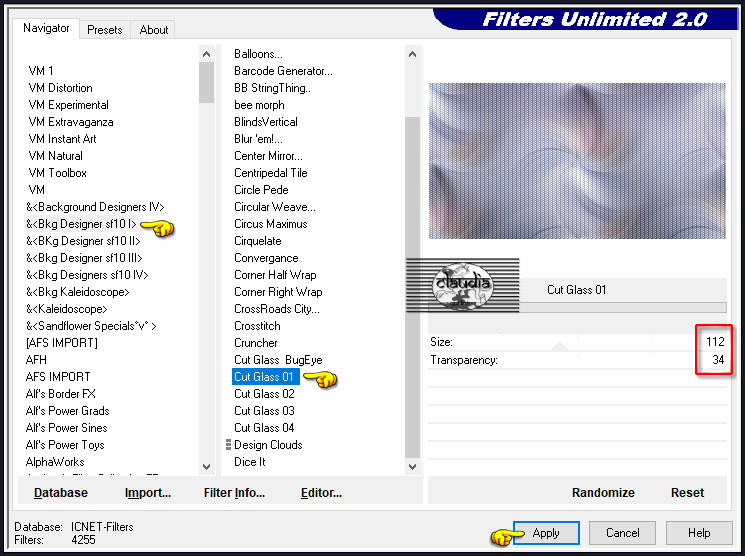Choose the Balloons... filter
The width and height of the screenshot is (745, 556).
click(258, 54)
